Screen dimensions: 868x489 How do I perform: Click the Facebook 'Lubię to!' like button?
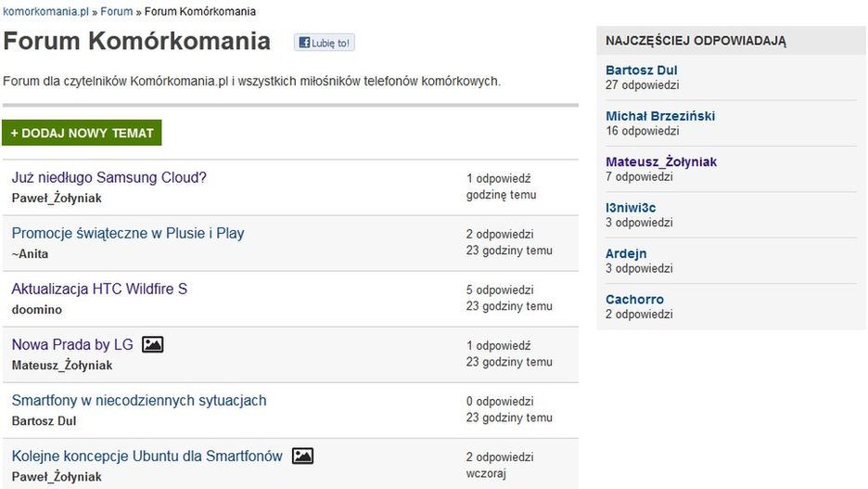pos(325,43)
